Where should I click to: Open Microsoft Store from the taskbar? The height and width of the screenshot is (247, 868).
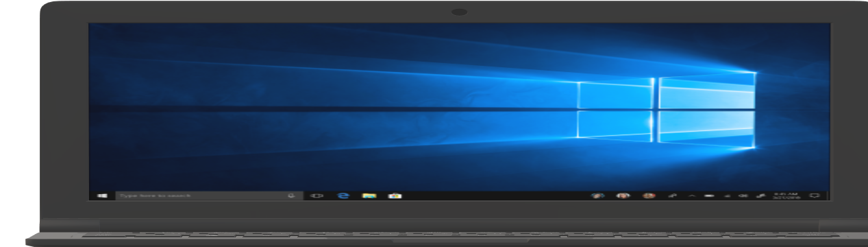click(x=395, y=196)
